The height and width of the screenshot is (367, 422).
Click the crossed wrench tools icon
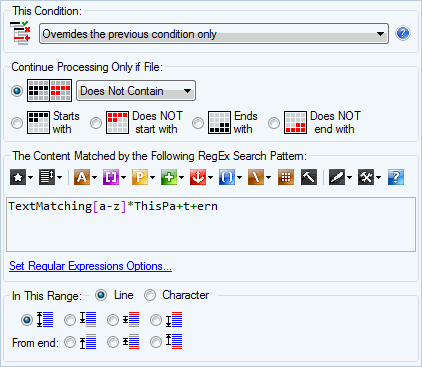click(x=366, y=177)
